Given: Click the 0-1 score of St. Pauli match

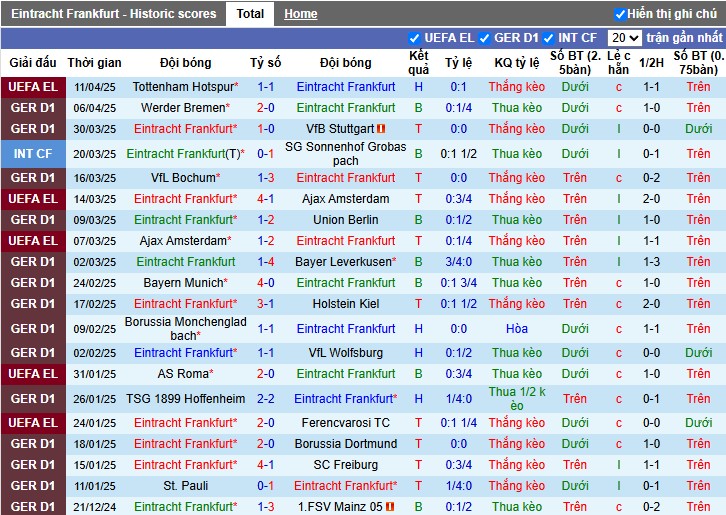Looking at the screenshot, I should pyautogui.click(x=266, y=486).
